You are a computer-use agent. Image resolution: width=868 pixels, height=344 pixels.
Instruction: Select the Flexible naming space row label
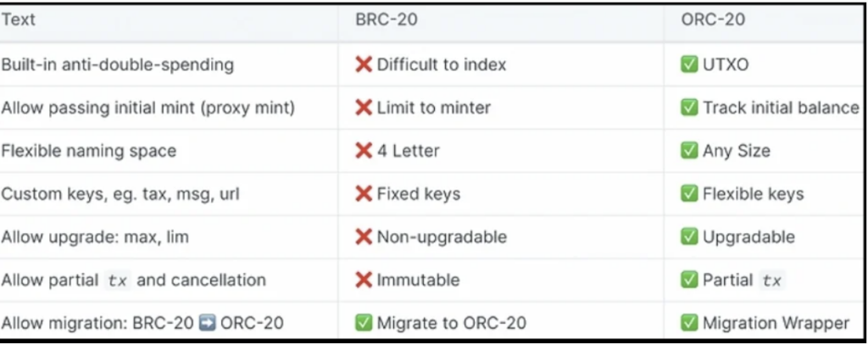pyautogui.click(x=88, y=151)
